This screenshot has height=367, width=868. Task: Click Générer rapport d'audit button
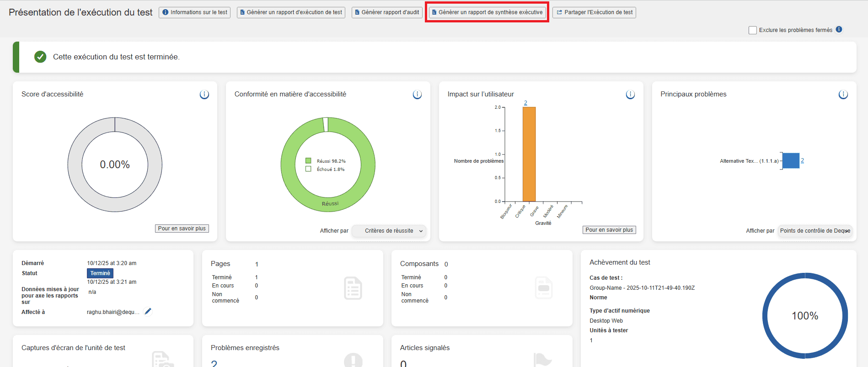pyautogui.click(x=387, y=12)
